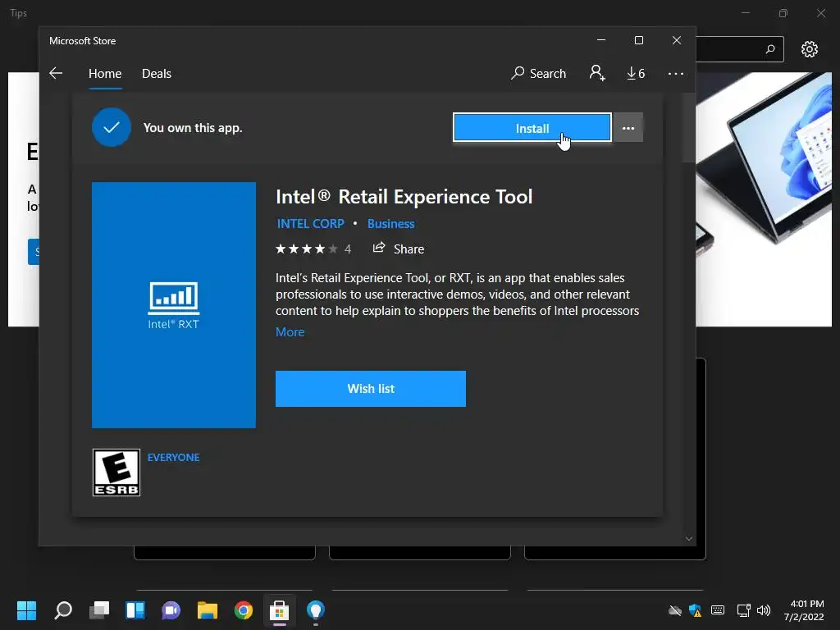Open Windows Security tray icon
The width and height of the screenshot is (840, 630).
tap(696, 610)
